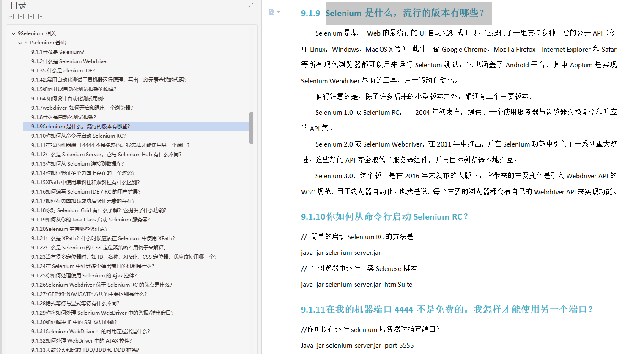Collapse the "9.1Selenium 基础" tree node
The height and width of the screenshot is (354, 644).
pyautogui.click(x=20, y=42)
